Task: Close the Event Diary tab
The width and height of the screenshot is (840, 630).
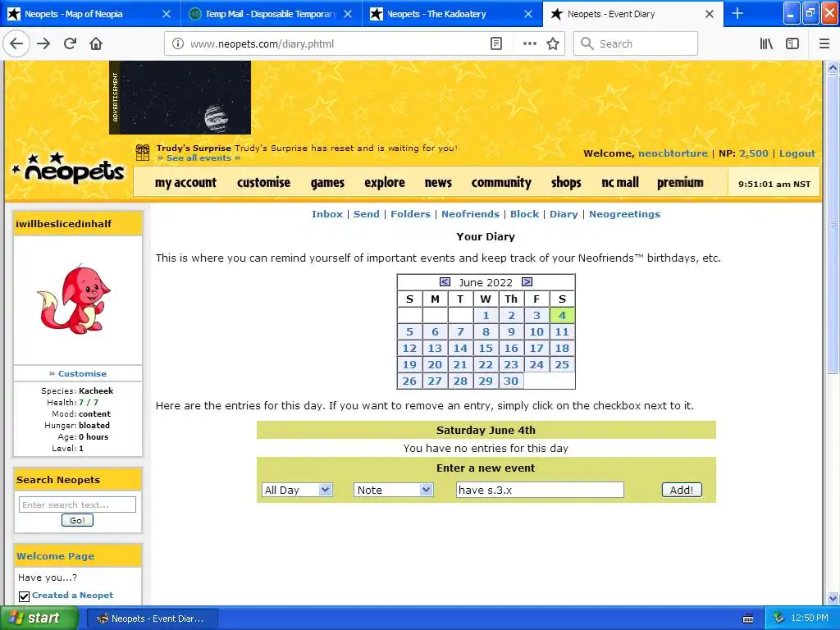Action: click(710, 14)
